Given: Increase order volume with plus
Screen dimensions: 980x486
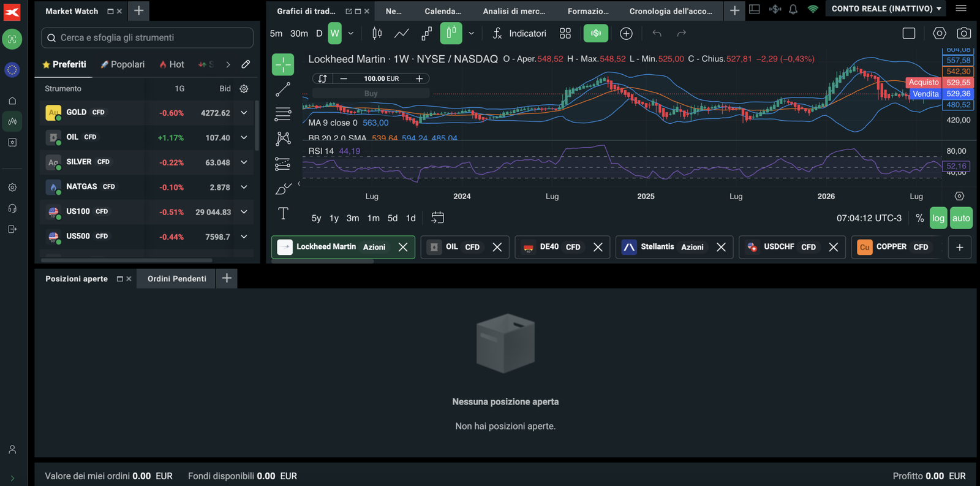Looking at the screenshot, I should [x=420, y=78].
